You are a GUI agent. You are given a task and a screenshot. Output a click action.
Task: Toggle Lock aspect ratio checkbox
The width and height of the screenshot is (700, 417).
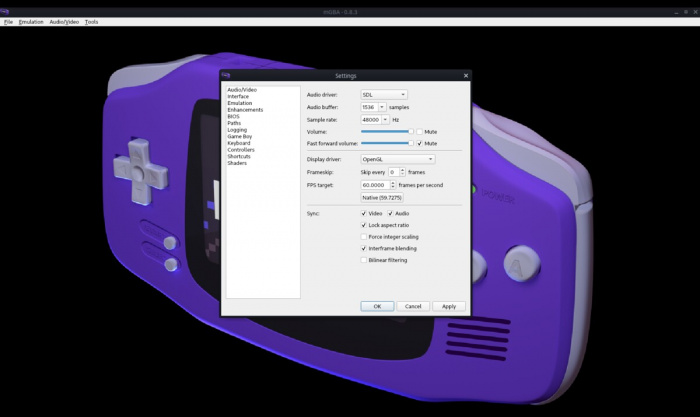(364, 225)
